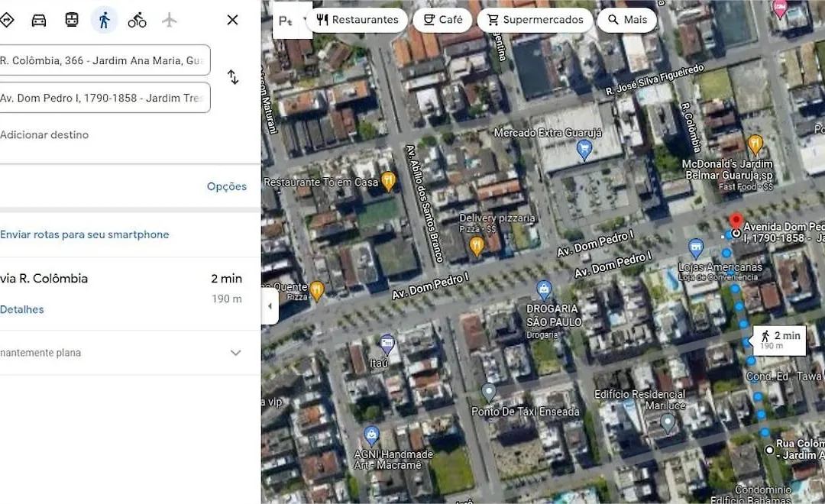
Task: Select the best travel mode icon
Action: 6,20
